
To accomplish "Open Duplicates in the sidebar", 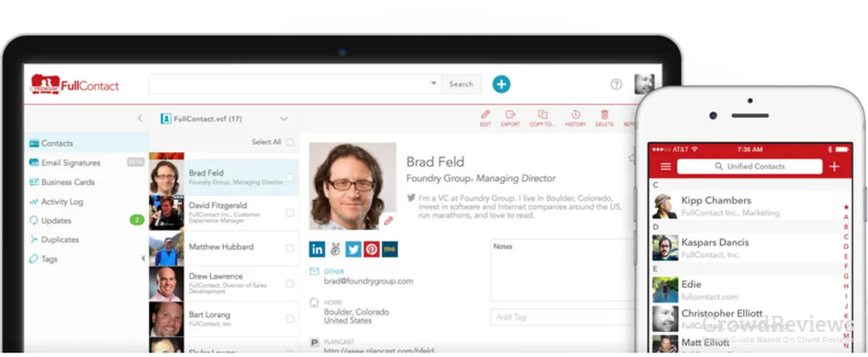I will click(60, 240).
